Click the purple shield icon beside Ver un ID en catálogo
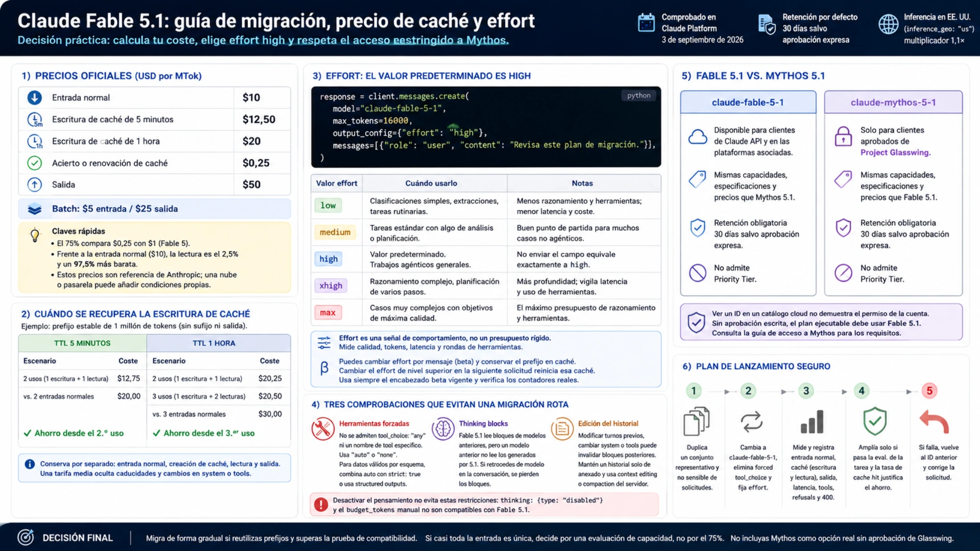Image resolution: width=980 pixels, height=551 pixels. click(x=696, y=323)
